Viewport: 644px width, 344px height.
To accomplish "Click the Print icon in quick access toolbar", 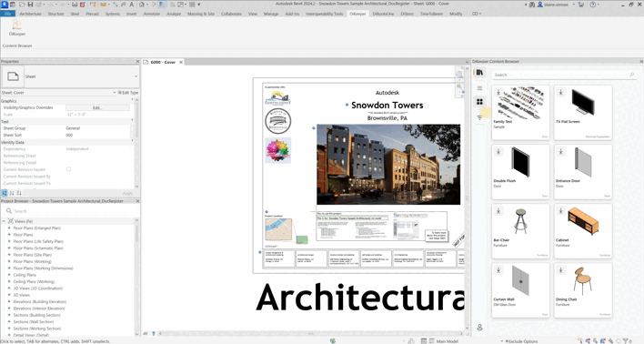I will [75, 5].
